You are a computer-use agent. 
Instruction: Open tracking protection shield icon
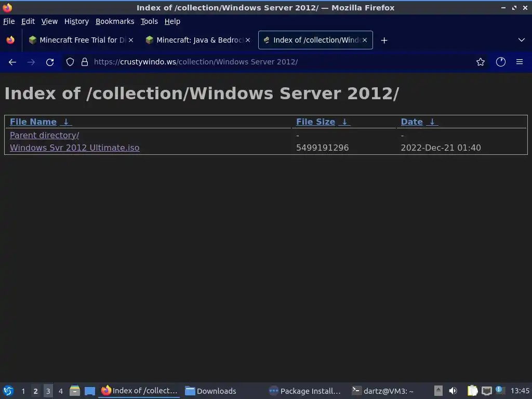(x=70, y=62)
